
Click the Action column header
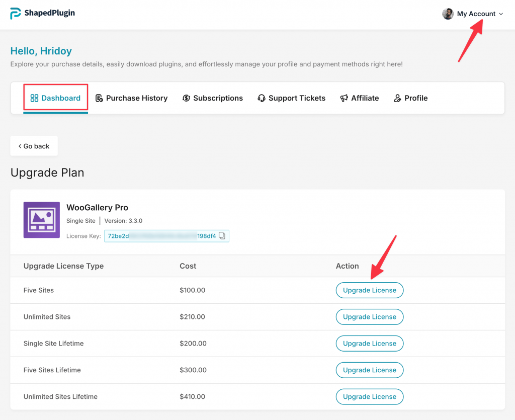pos(347,266)
